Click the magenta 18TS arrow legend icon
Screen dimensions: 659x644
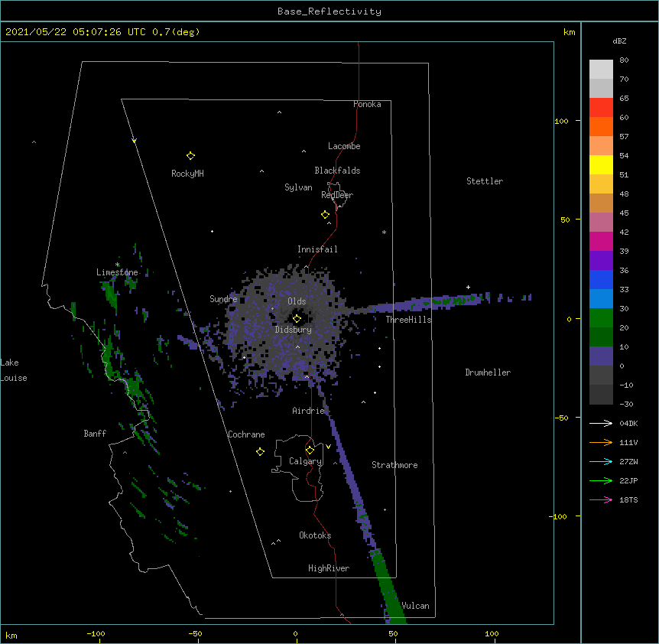(601, 499)
